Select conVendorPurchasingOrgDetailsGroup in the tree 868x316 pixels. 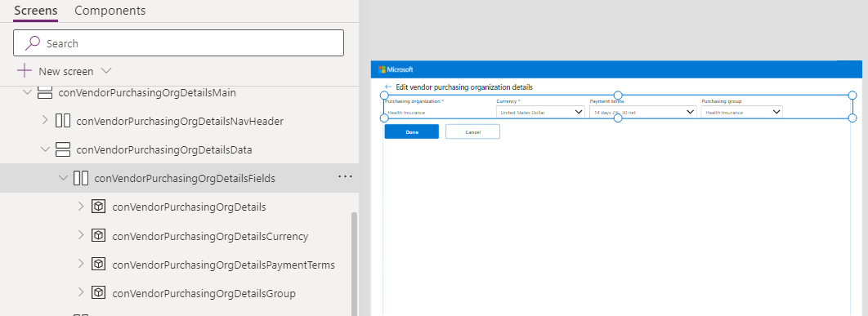pyautogui.click(x=204, y=293)
